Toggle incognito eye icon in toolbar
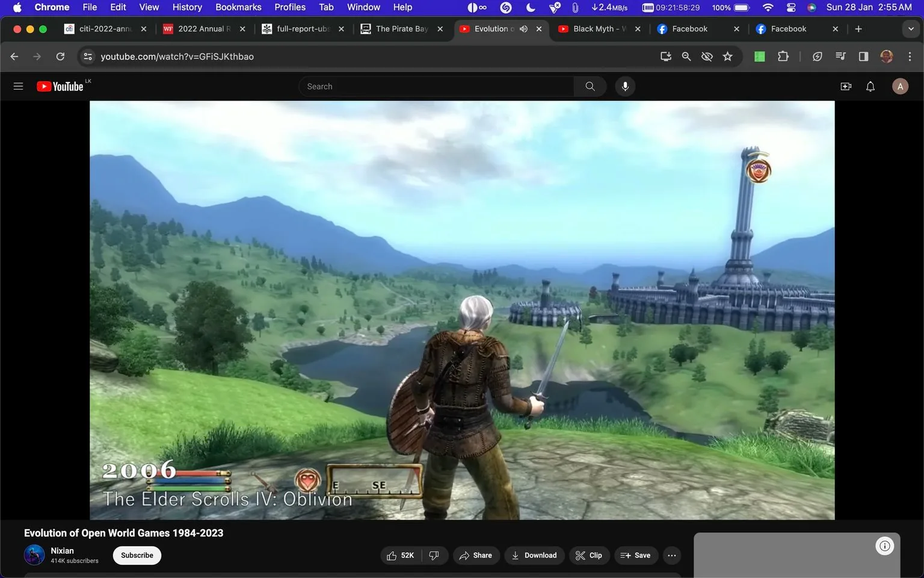This screenshot has height=578, width=924. point(707,56)
